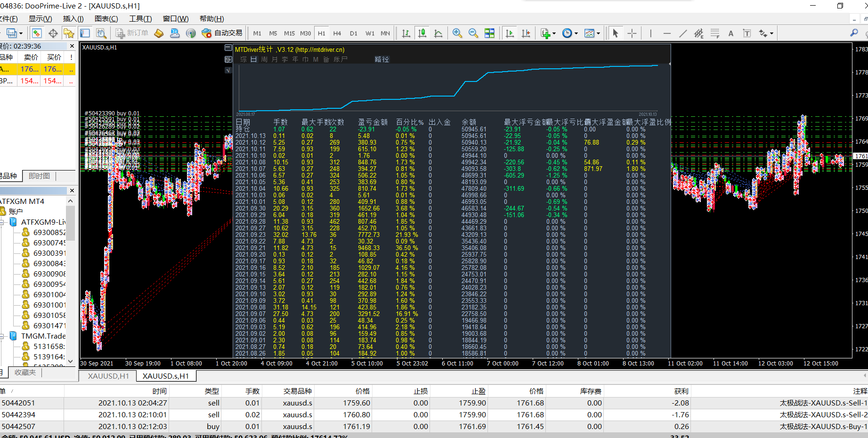Toggle 自动交易 auto trading
Image resolution: width=868 pixels, height=438 pixels.
pos(222,33)
